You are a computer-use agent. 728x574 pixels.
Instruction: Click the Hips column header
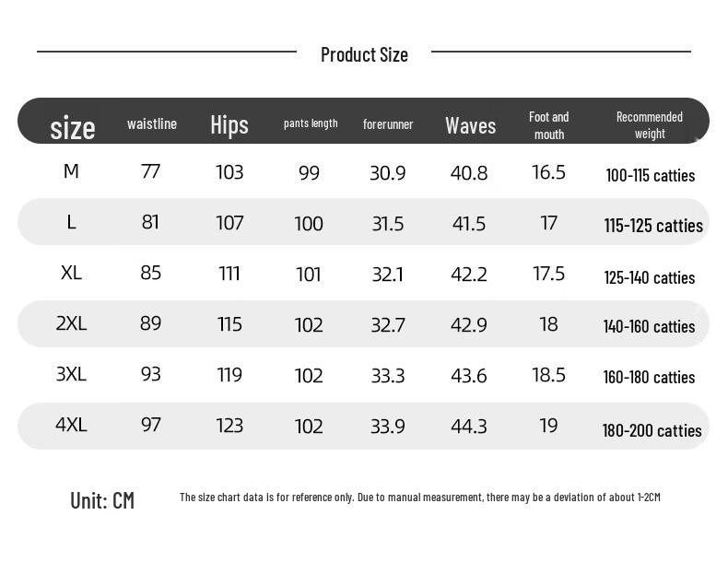pos(229,124)
